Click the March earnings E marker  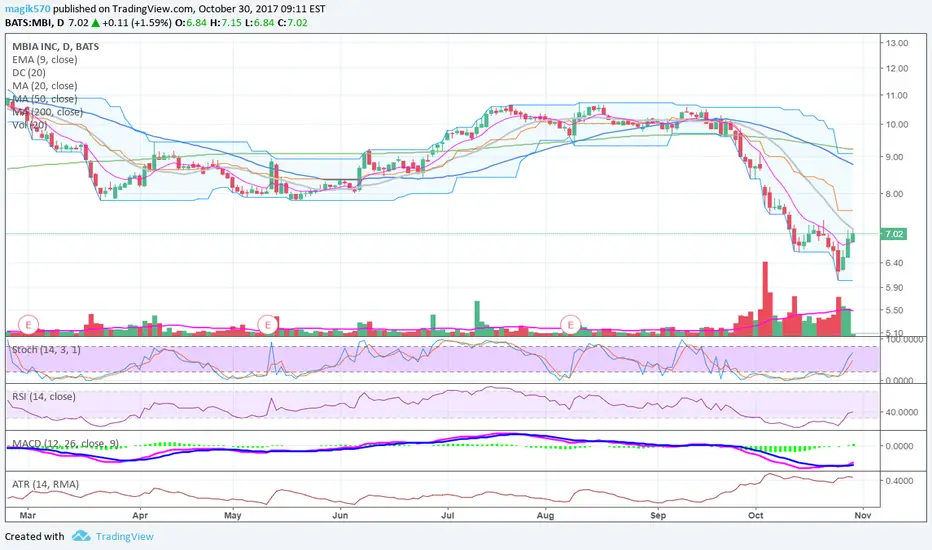point(28,325)
